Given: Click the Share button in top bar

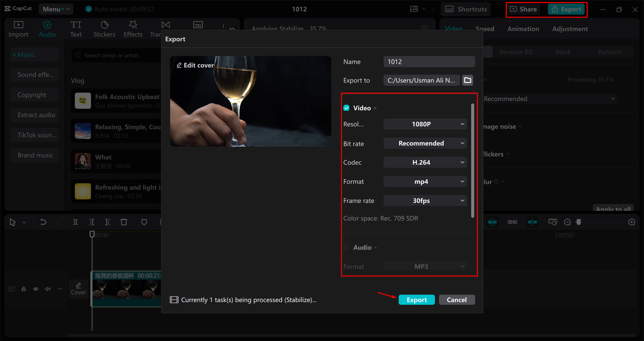Looking at the screenshot, I should tap(524, 9).
